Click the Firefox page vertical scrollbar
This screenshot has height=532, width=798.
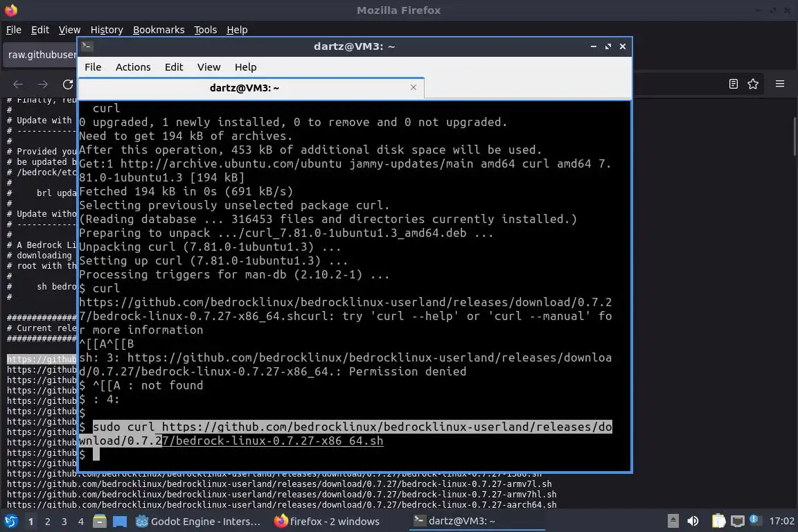tap(794, 136)
